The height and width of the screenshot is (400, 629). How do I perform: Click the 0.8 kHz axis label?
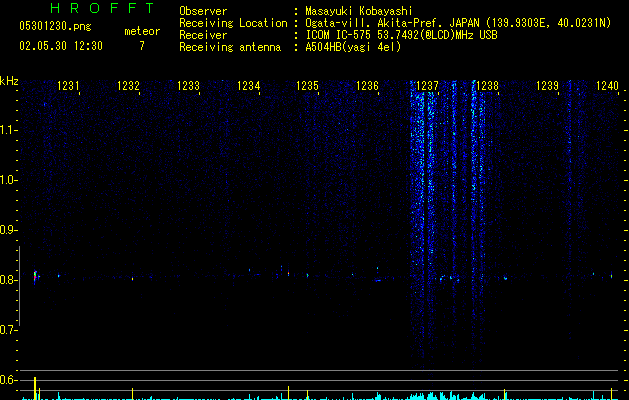[x=8, y=280]
